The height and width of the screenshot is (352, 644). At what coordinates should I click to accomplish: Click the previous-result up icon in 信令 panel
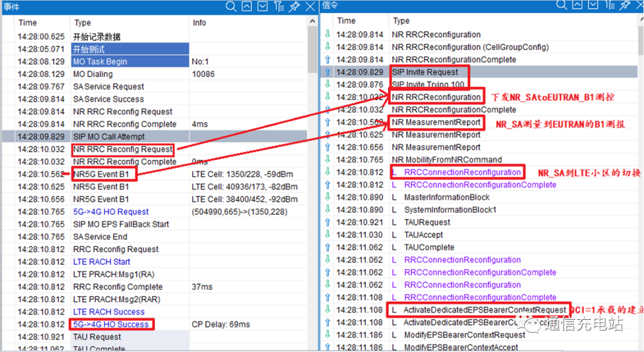(577, 5)
